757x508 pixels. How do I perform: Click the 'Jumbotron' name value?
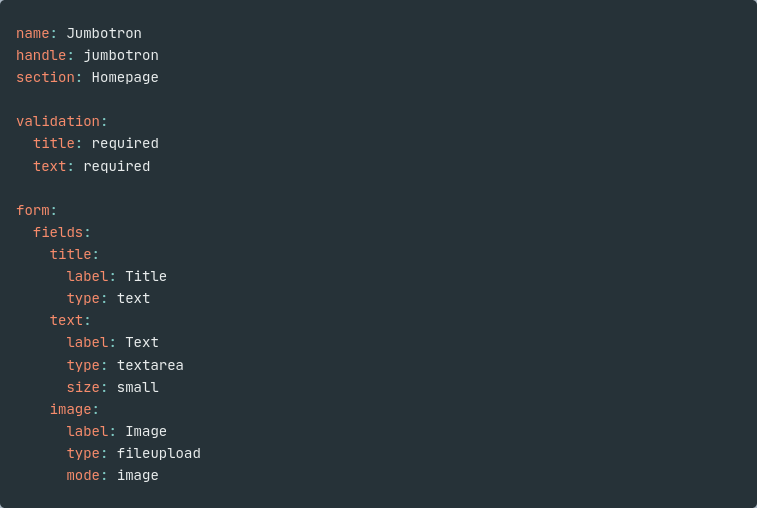(x=104, y=33)
